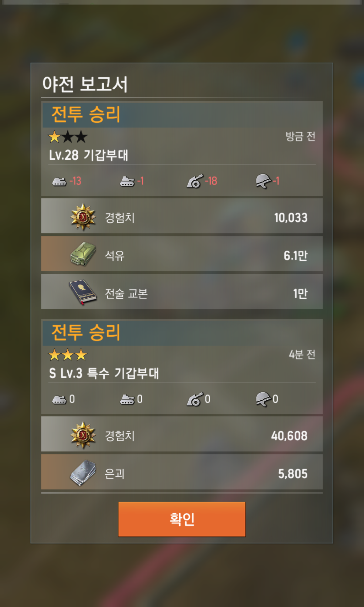Open the S Lv.3 특수 기갑부대 report
The height and width of the screenshot is (607, 364).
104,373
